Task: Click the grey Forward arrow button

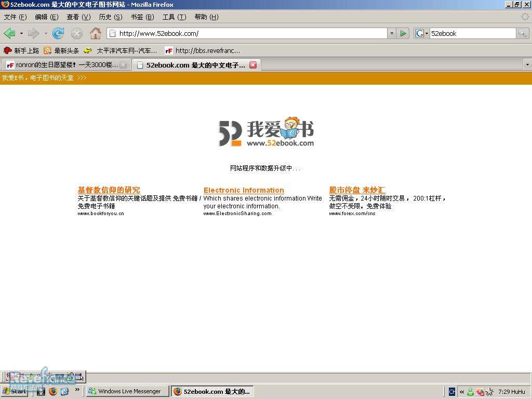Action: pos(33,34)
